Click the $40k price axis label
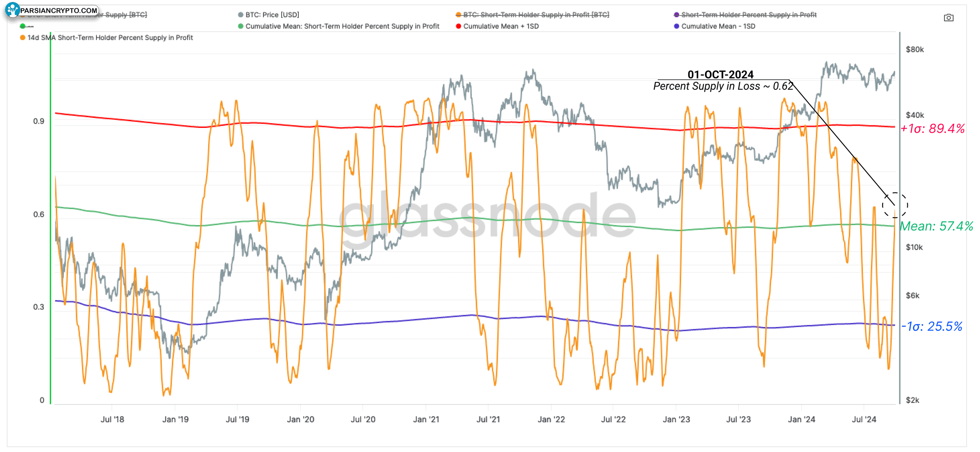Screen dimensions: 980x452 tap(914, 115)
